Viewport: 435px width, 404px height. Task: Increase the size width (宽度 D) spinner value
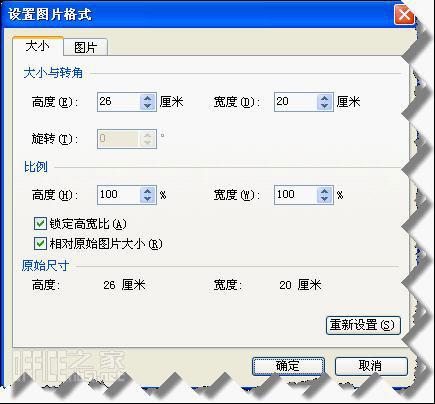click(325, 98)
